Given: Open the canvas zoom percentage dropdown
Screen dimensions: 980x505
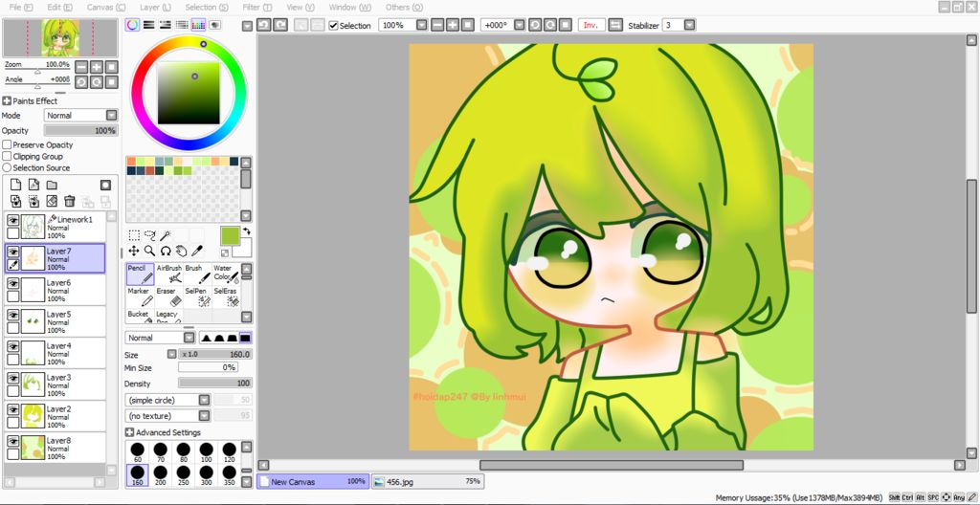Looking at the screenshot, I should [x=421, y=25].
